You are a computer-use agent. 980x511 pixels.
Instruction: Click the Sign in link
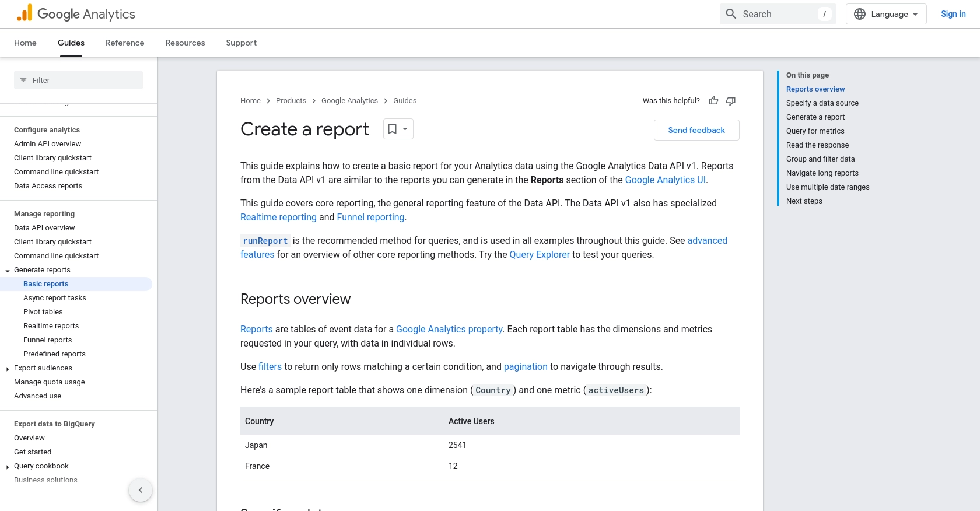tap(953, 14)
